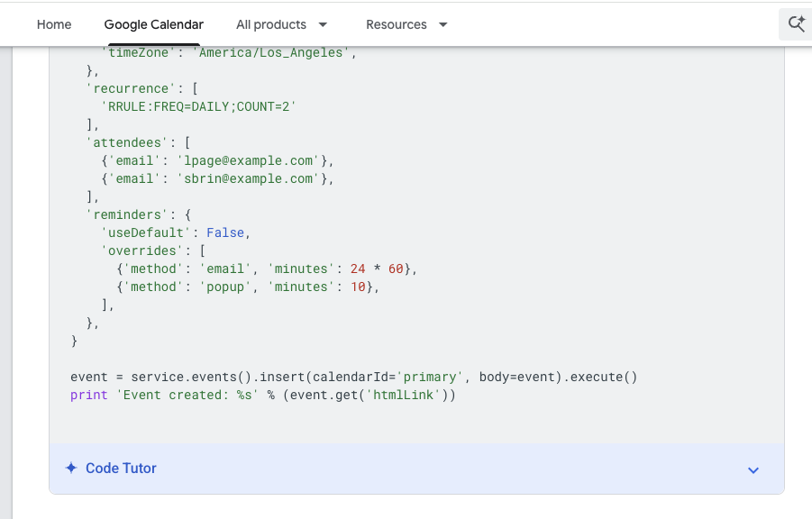Screen dimensions: 812x519
Task: Click the sbrin@example.com attendee string
Action: point(249,178)
